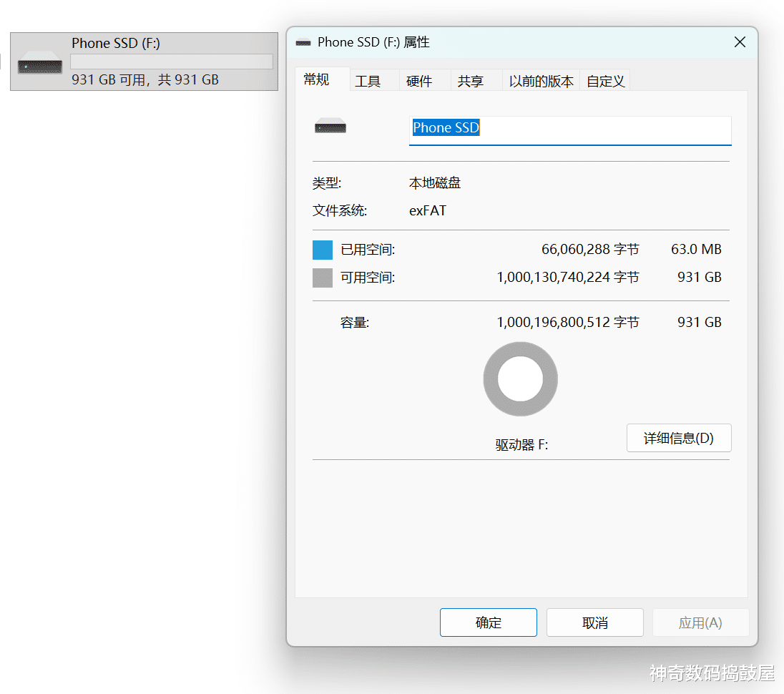Click the Phone SSD drive name field
Image resolution: width=784 pixels, height=694 pixels.
[570, 130]
